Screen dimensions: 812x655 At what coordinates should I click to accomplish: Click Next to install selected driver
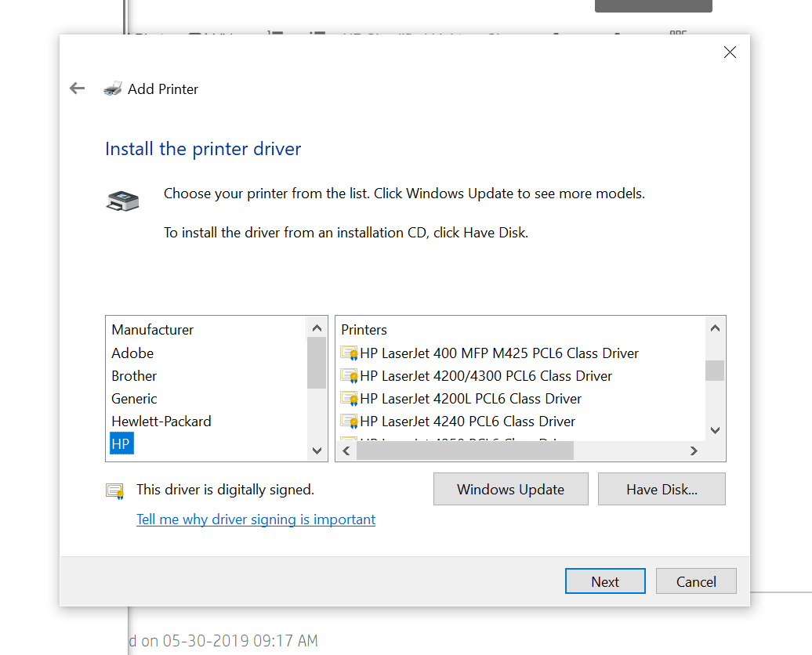[x=605, y=581]
